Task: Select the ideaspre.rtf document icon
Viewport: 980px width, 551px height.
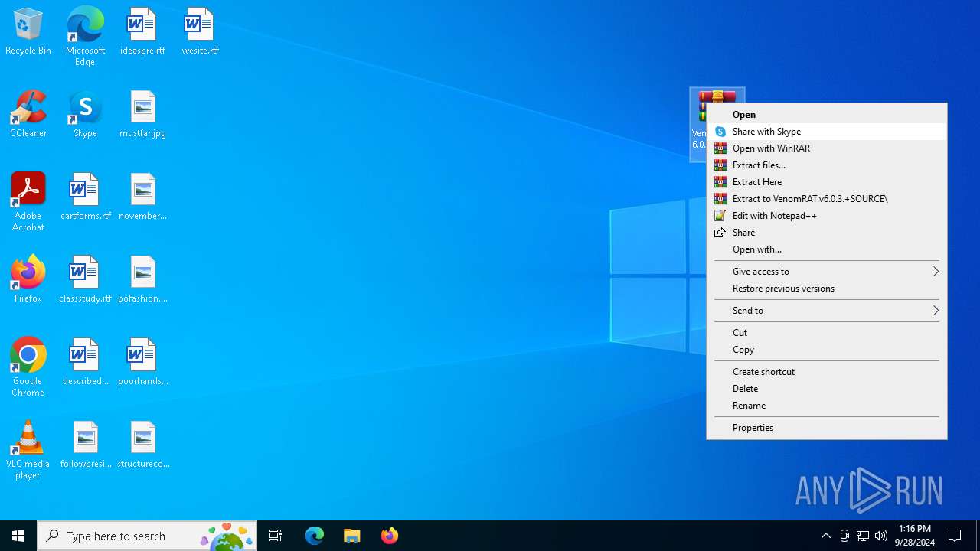Action: (x=142, y=31)
